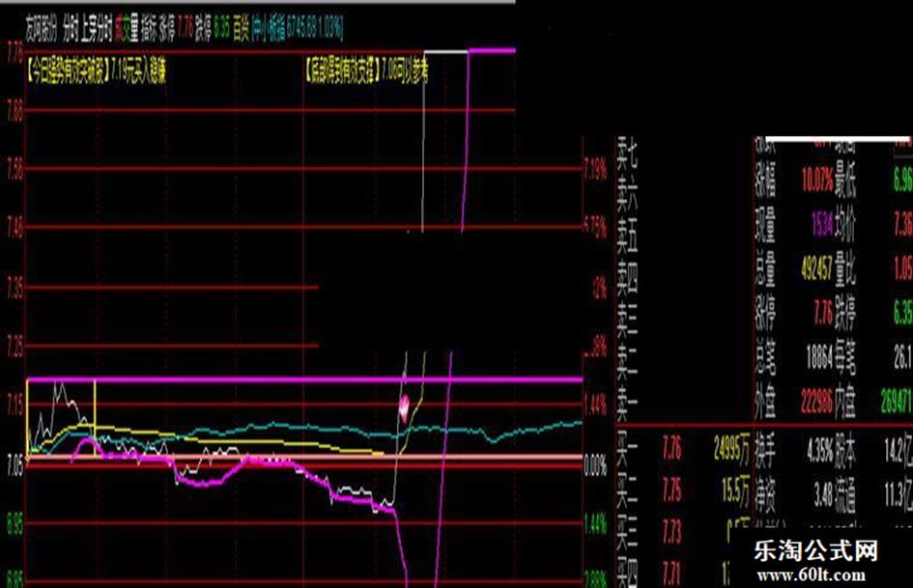Select the 卖七 order book row

[627, 152]
